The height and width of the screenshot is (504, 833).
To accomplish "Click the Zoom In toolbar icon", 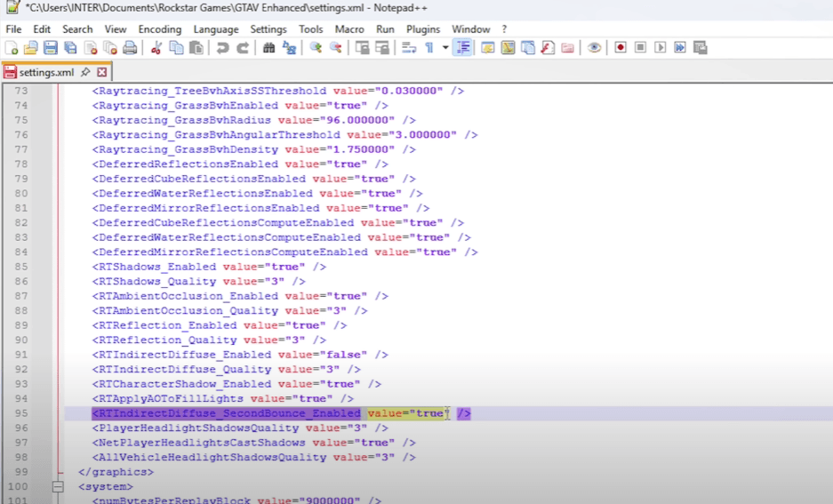I will pyautogui.click(x=316, y=48).
